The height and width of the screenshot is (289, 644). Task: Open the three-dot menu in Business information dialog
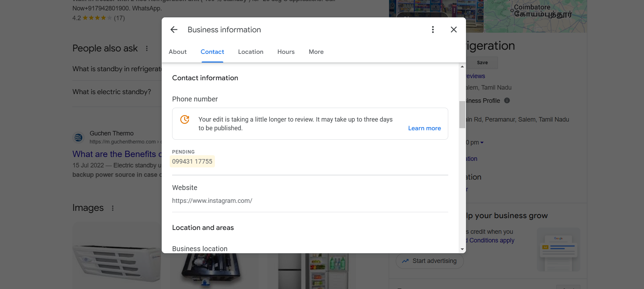[x=433, y=30]
